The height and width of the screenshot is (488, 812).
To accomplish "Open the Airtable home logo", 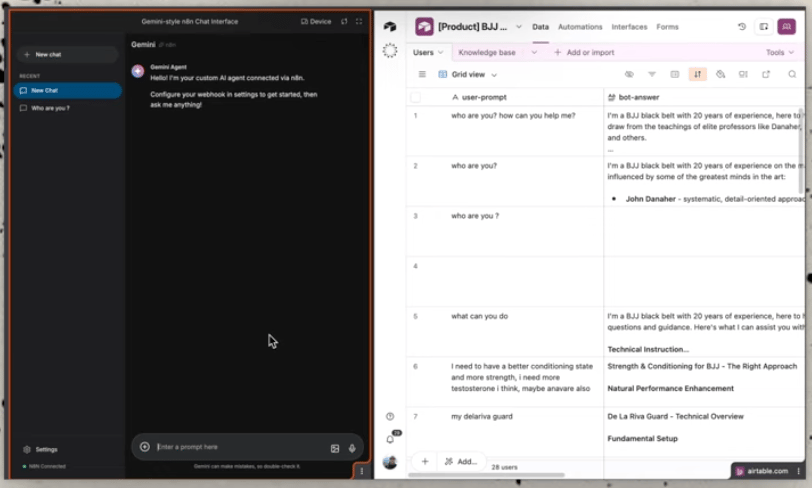I will tap(390, 26).
